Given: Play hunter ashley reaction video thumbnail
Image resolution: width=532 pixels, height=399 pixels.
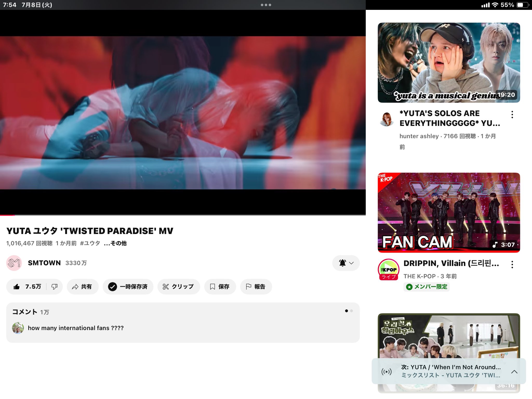Looking at the screenshot, I should pyautogui.click(x=449, y=63).
